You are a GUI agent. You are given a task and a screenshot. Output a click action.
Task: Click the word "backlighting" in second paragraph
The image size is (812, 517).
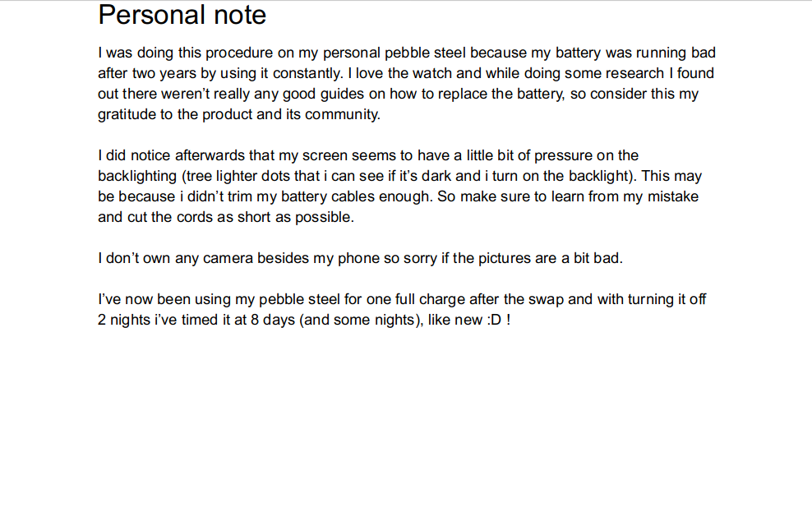pos(137,176)
